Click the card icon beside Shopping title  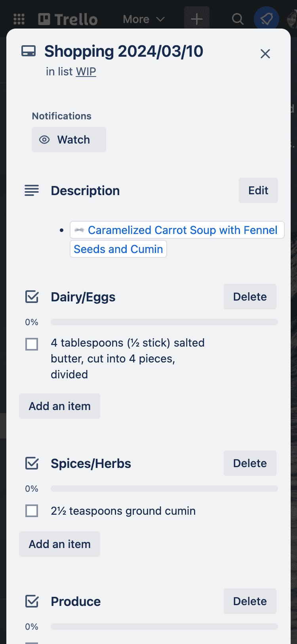click(29, 51)
